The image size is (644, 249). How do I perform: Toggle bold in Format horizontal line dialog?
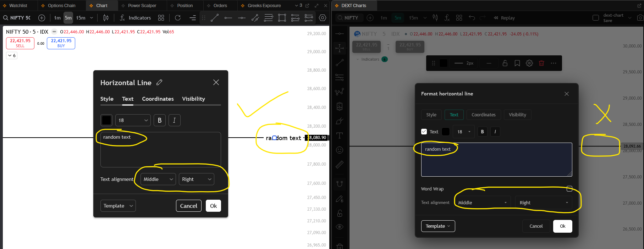482,132
